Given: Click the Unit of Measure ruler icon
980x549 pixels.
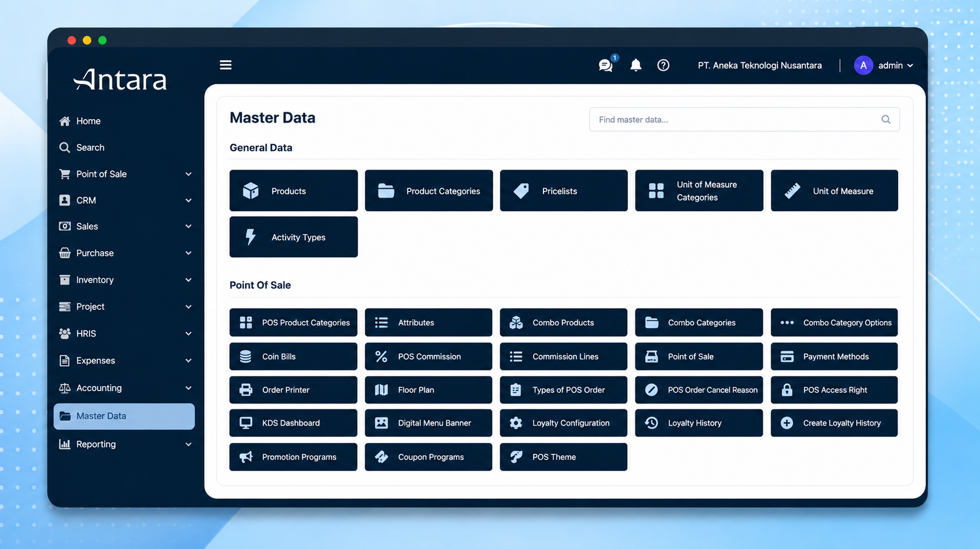Looking at the screenshot, I should (792, 191).
